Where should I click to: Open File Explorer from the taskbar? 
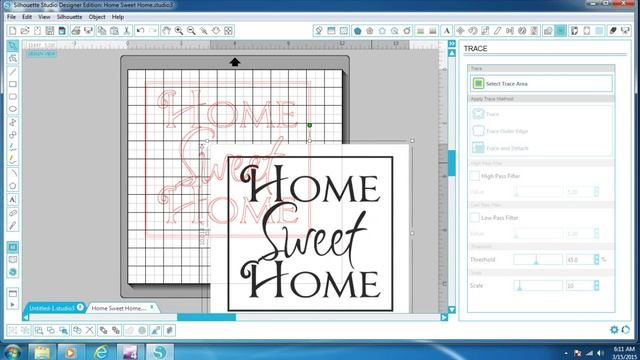pos(42,352)
